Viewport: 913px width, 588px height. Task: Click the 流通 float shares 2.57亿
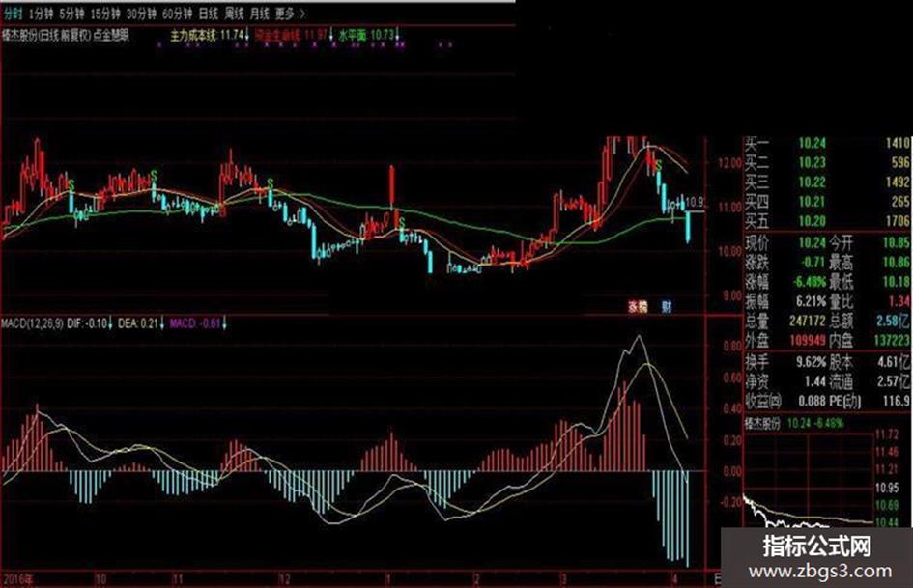893,381
